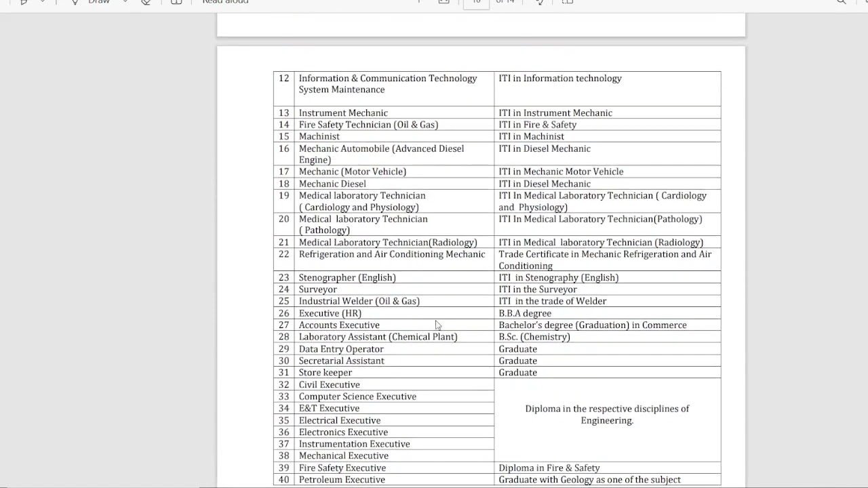Click the 'Mechanical Executive' trade
This screenshot has height=488, width=868.
344,455
